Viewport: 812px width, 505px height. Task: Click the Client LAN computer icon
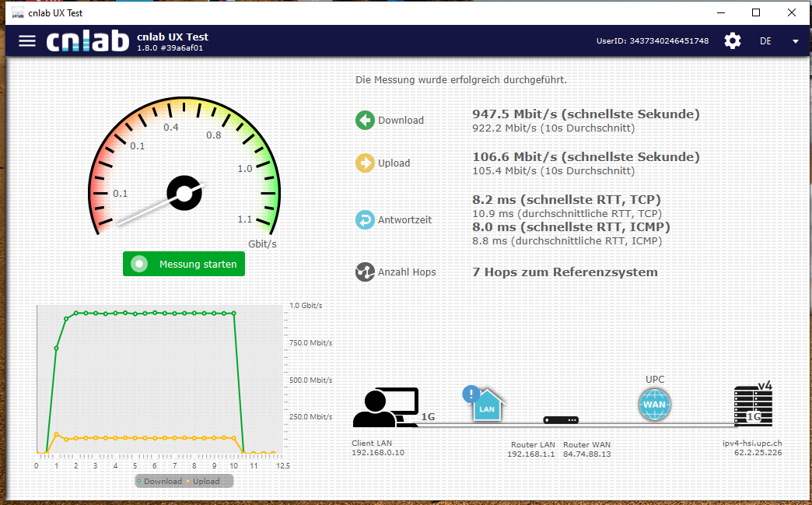(x=384, y=408)
